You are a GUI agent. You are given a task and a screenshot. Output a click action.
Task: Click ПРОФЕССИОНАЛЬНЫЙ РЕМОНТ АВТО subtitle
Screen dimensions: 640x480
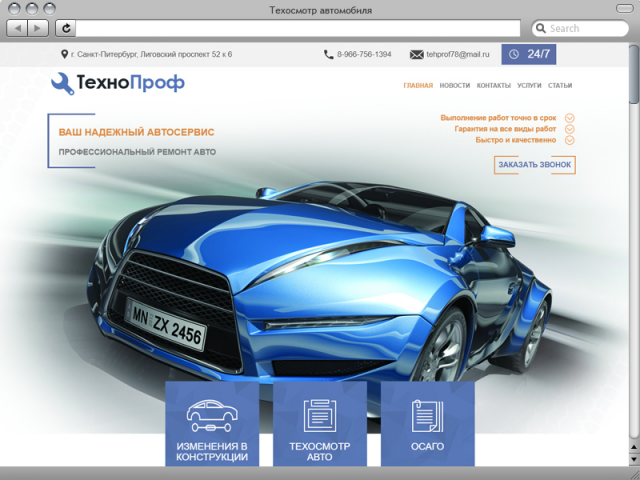137,152
